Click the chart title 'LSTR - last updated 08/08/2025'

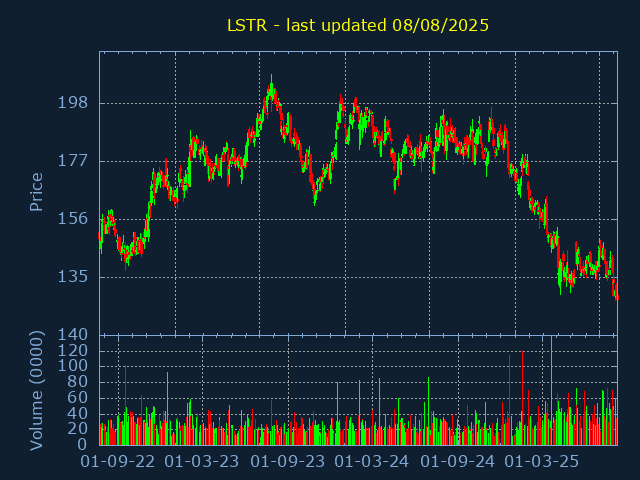[x=358, y=25]
